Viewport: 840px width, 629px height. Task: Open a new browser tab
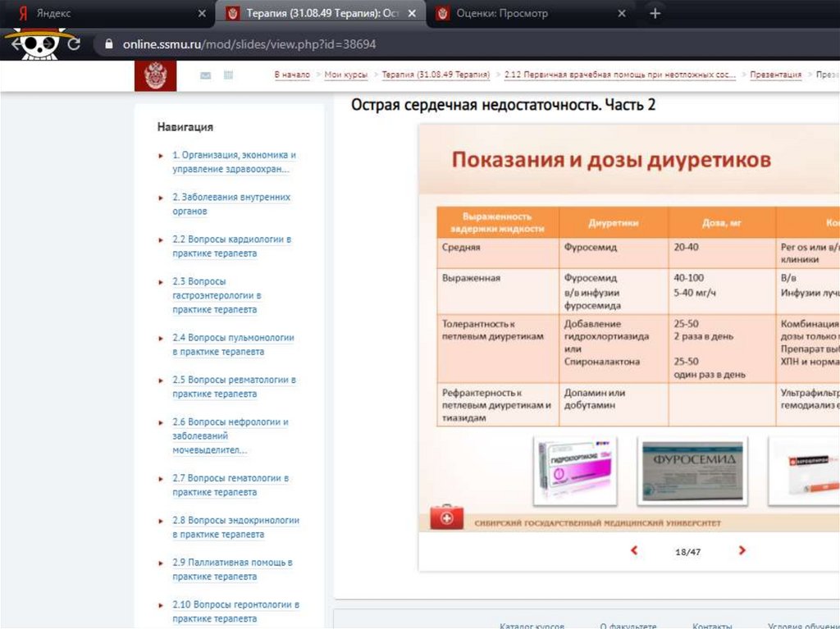click(654, 14)
